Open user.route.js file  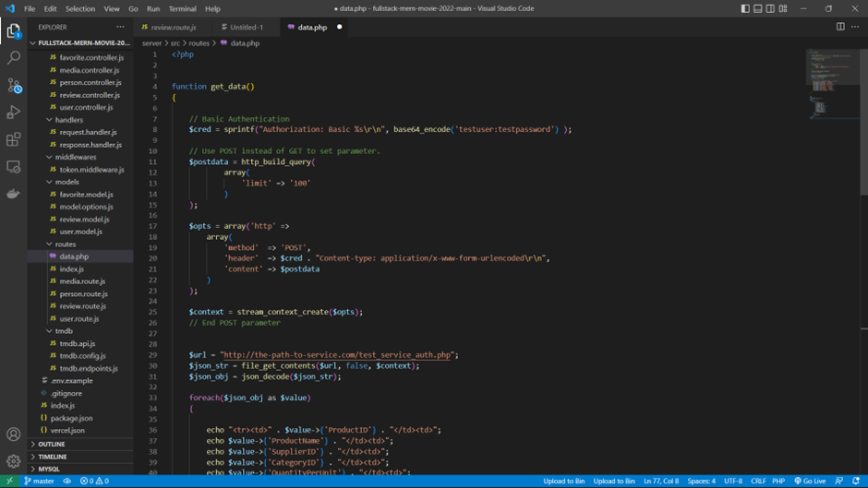coord(80,318)
